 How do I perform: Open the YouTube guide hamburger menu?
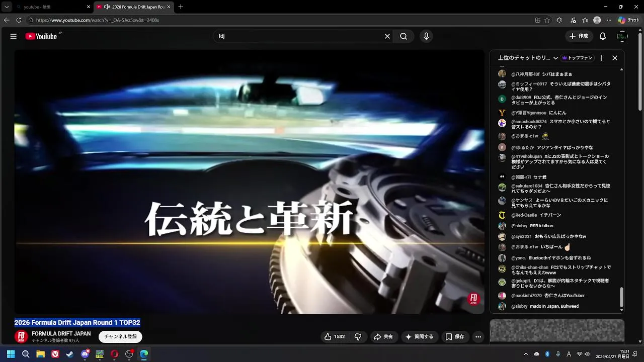(14, 36)
